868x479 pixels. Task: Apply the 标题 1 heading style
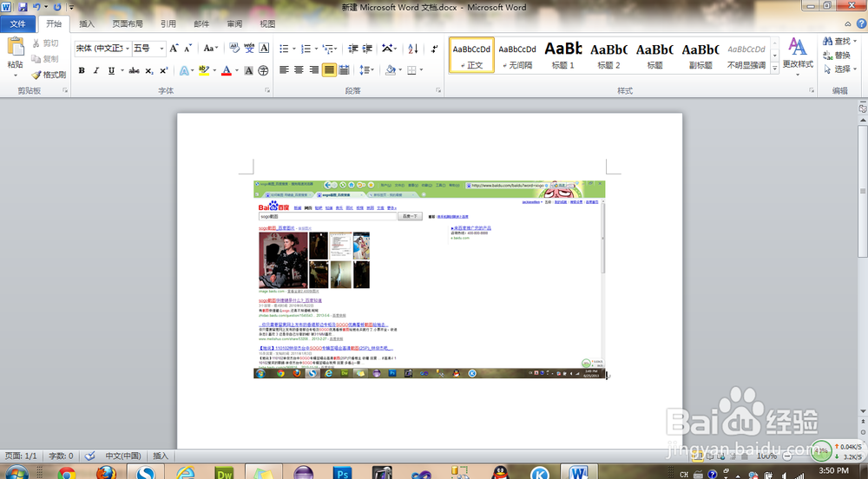(x=563, y=56)
